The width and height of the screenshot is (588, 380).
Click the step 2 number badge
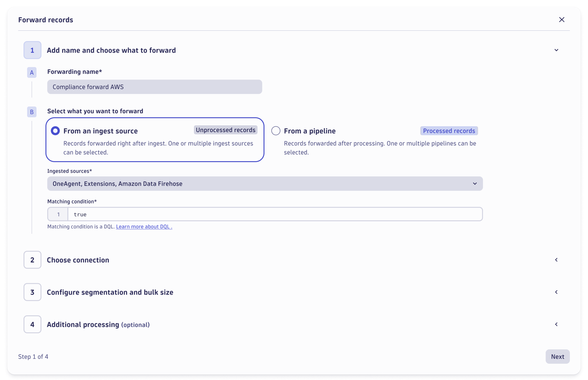click(x=32, y=260)
